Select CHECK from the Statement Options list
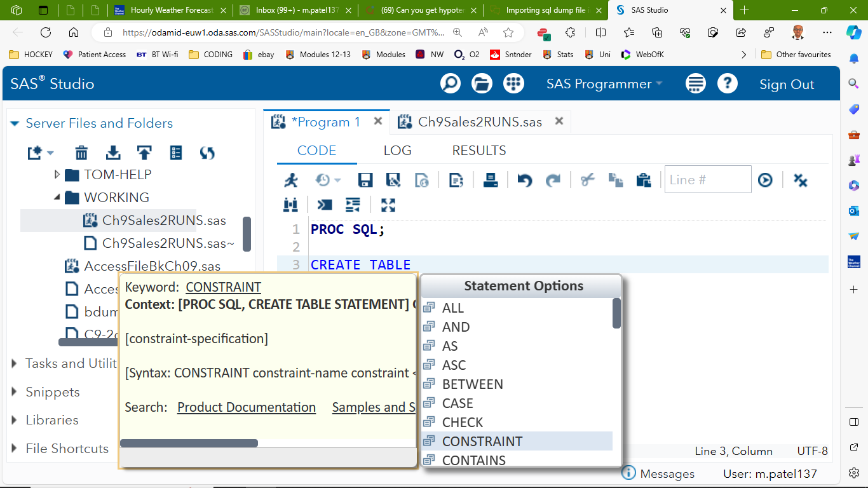 coord(463,423)
